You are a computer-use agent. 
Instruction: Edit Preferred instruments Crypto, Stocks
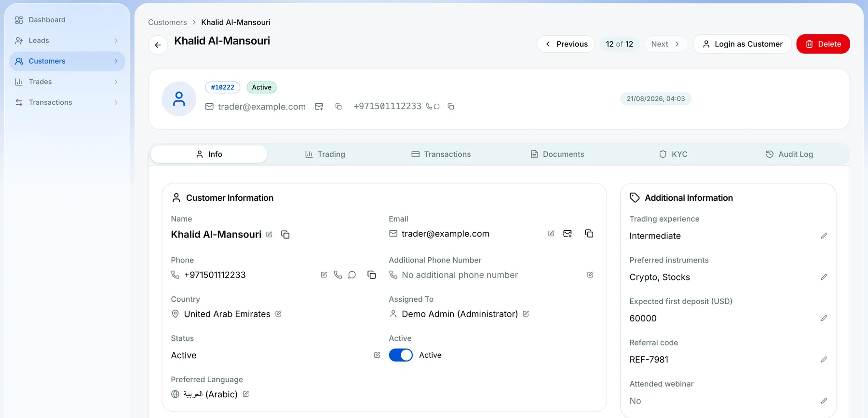[x=824, y=277]
